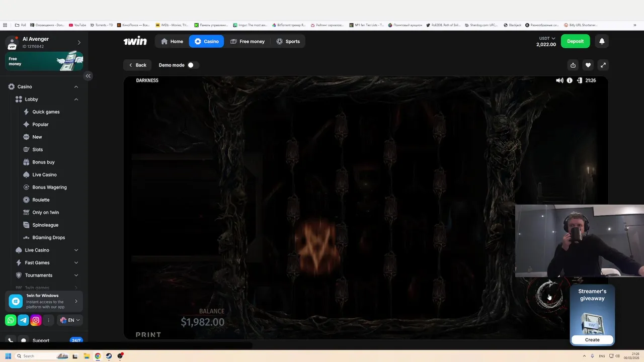Image resolution: width=644 pixels, height=362 pixels.
Task: Open File Explorer in taskbar
Action: [x=87, y=356]
